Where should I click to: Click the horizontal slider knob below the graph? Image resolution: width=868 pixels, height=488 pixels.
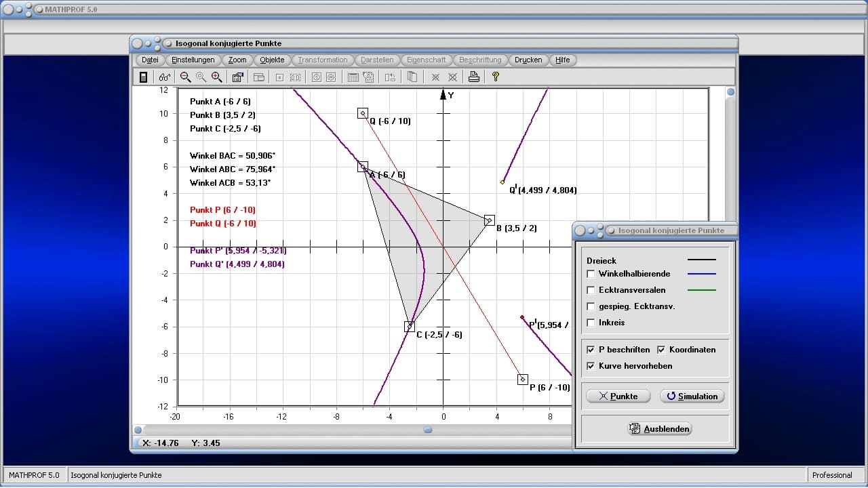tap(428, 430)
